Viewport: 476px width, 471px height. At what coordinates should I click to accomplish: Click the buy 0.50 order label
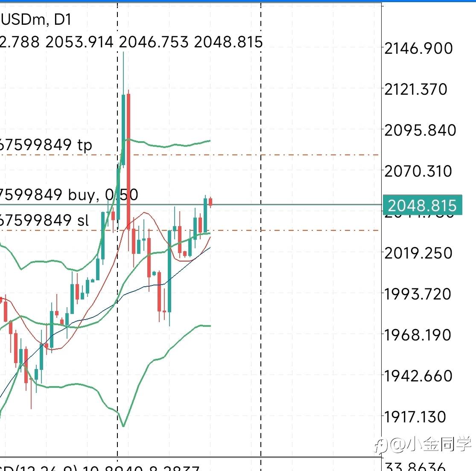[69, 195]
